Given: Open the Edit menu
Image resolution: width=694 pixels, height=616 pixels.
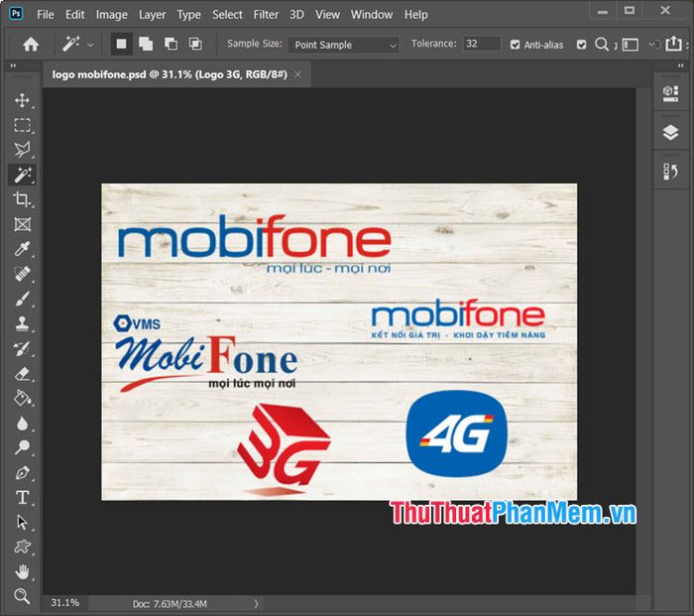Looking at the screenshot, I should click(x=74, y=15).
